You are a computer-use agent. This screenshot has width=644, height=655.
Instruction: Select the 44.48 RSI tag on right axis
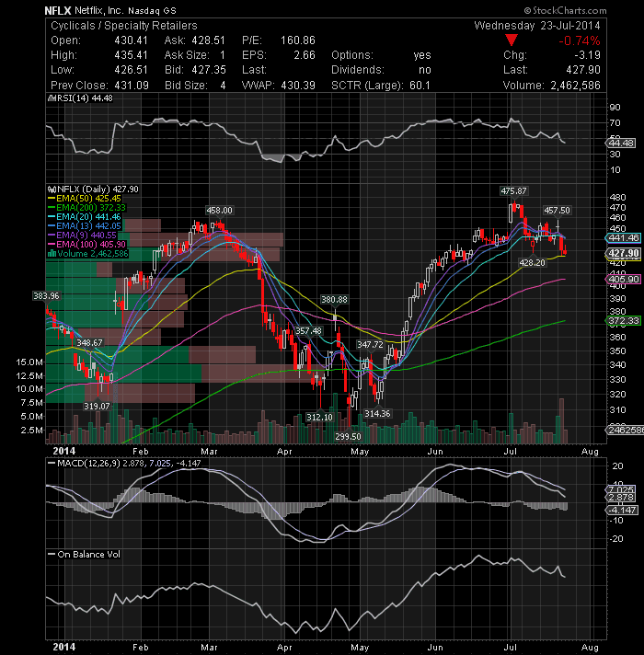(621, 144)
